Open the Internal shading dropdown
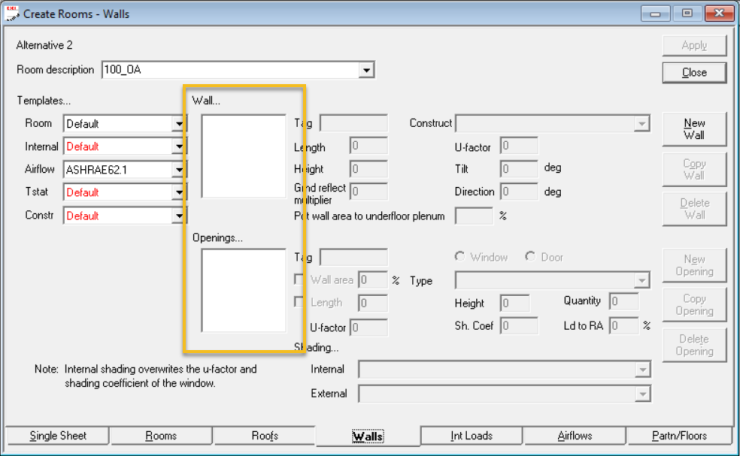The height and width of the screenshot is (456, 740). (x=642, y=370)
